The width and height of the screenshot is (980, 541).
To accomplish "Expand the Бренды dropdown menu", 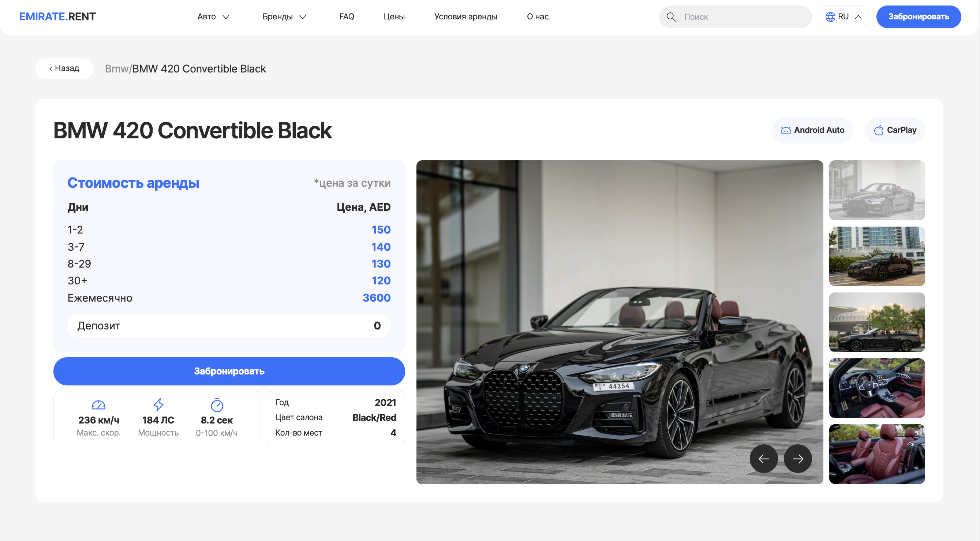I will (284, 17).
